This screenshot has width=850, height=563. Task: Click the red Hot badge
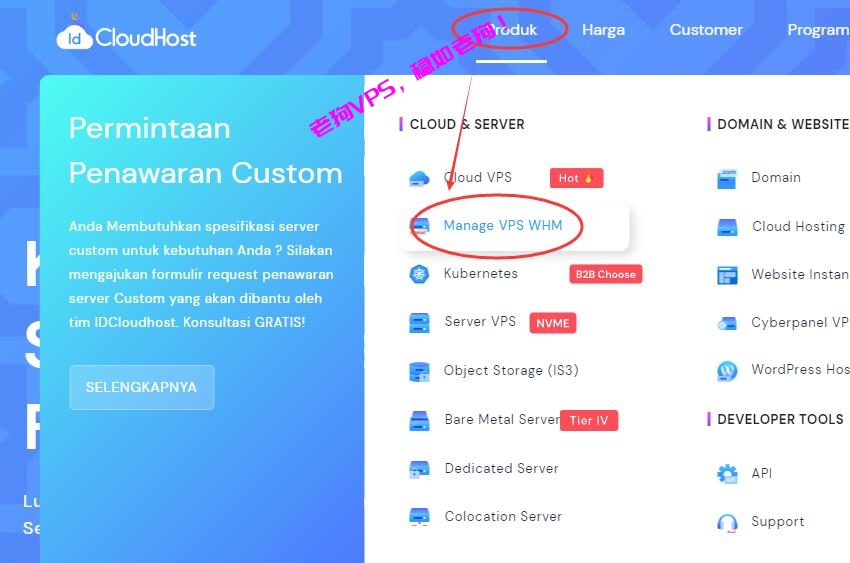[576, 178]
